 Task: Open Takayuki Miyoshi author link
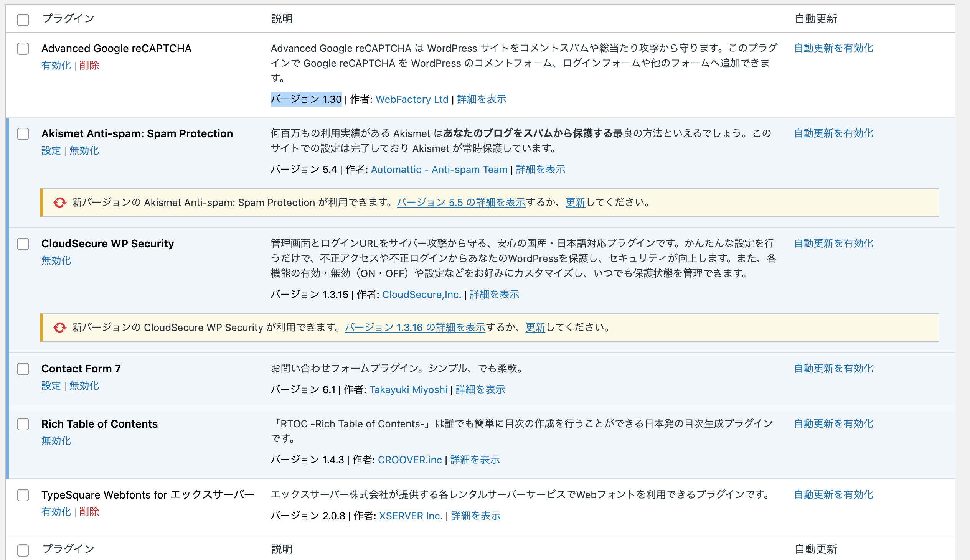tap(408, 390)
